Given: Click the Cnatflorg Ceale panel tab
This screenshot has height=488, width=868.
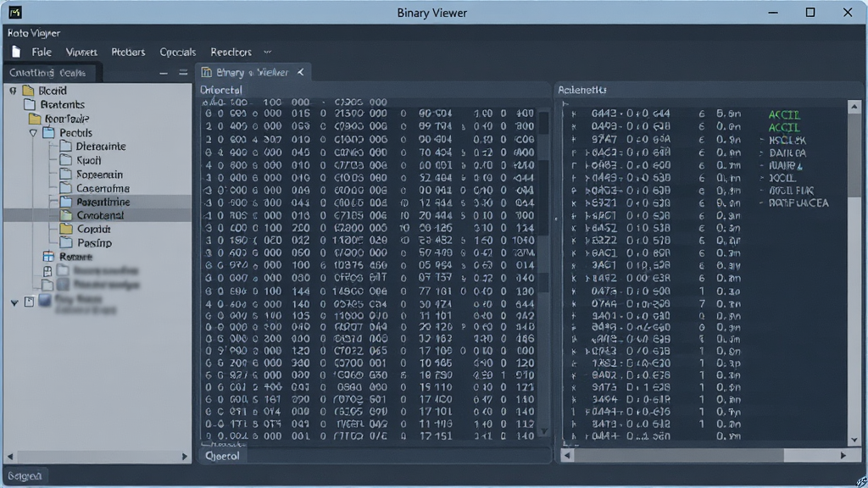Looking at the screenshot, I should 47,73.
